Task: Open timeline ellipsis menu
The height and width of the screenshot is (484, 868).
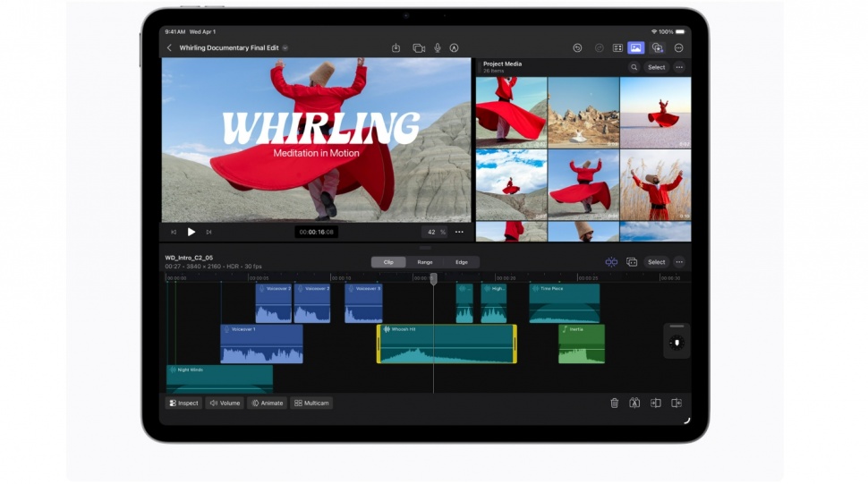Action: 679,262
